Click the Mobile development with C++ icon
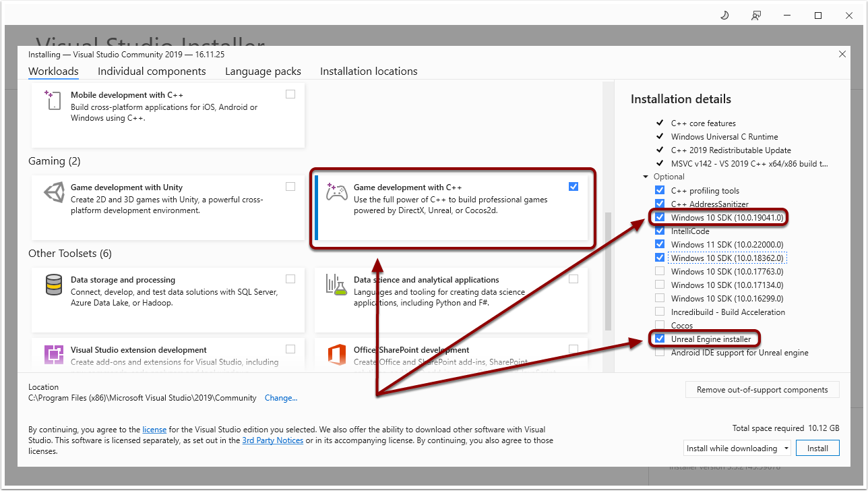The image size is (868, 491). pos(52,100)
